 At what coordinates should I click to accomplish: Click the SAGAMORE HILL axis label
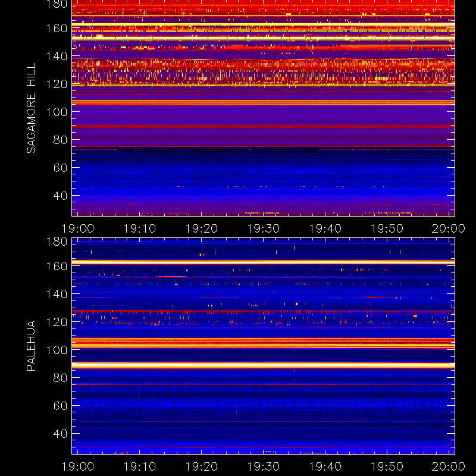(31, 108)
